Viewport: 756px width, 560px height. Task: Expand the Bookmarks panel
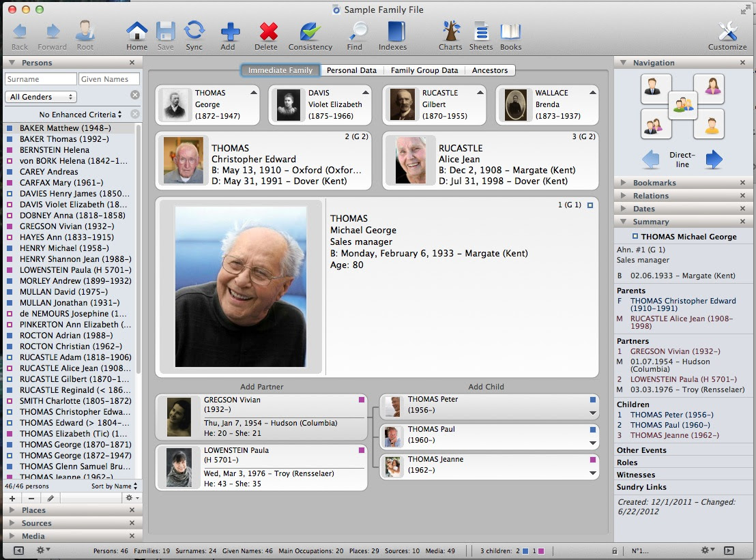pyautogui.click(x=654, y=183)
